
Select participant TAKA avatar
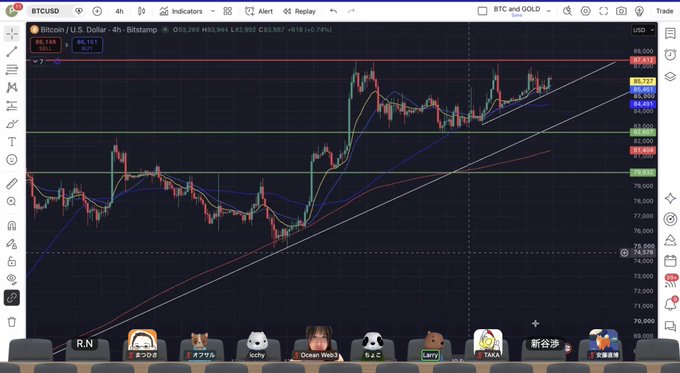point(488,344)
